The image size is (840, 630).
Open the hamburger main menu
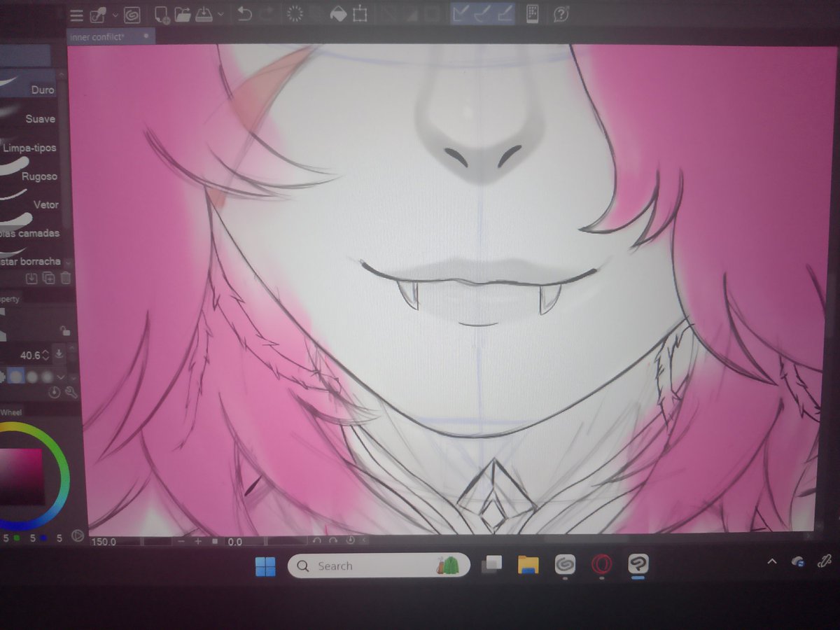[x=76, y=15]
